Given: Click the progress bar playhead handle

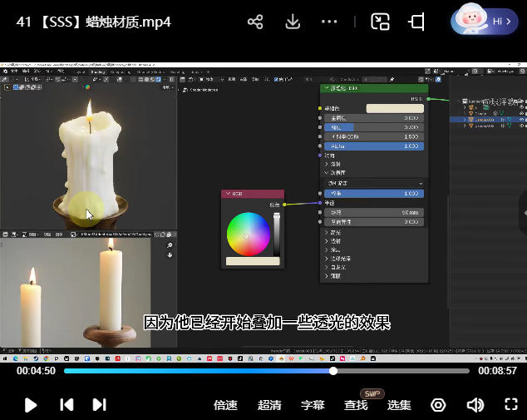Looking at the screenshot, I should pyautogui.click(x=333, y=371).
